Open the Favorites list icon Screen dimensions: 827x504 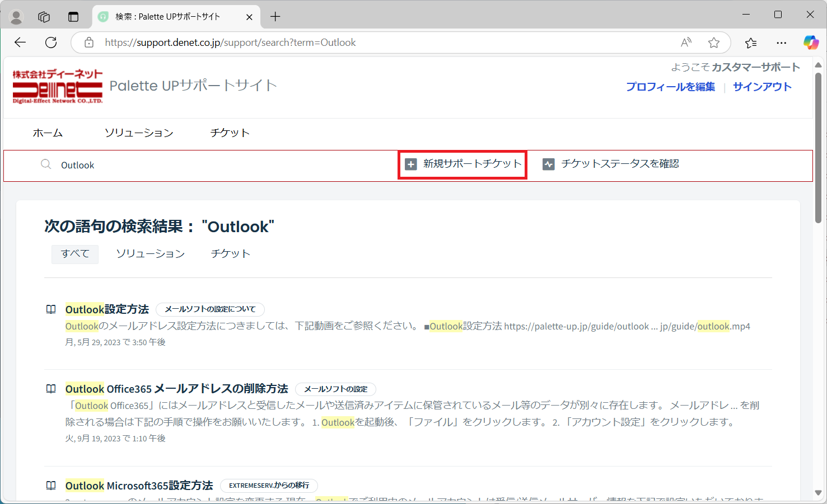click(751, 43)
